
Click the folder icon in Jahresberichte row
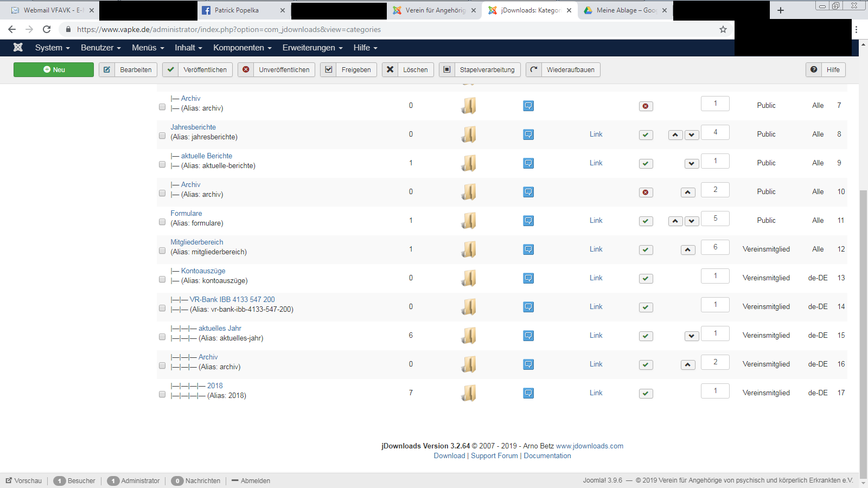click(469, 134)
